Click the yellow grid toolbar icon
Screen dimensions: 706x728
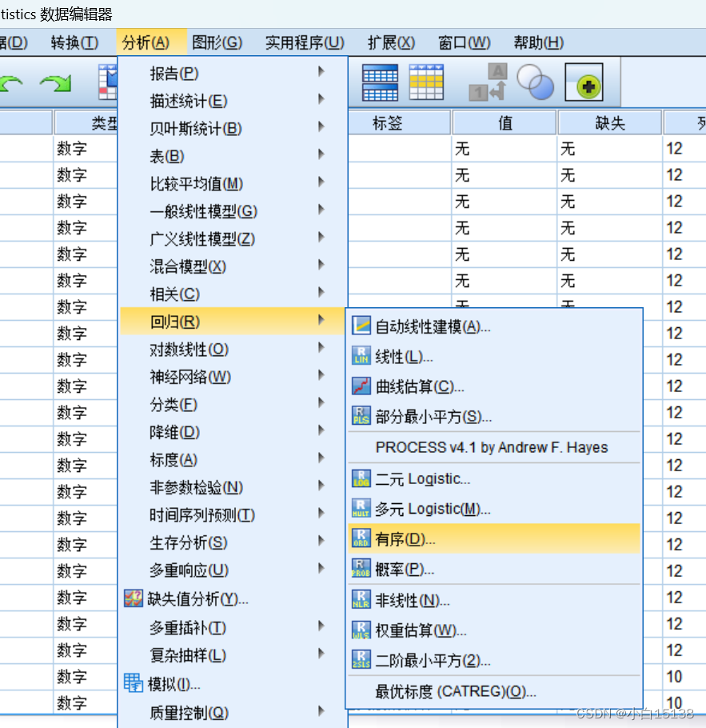(426, 82)
